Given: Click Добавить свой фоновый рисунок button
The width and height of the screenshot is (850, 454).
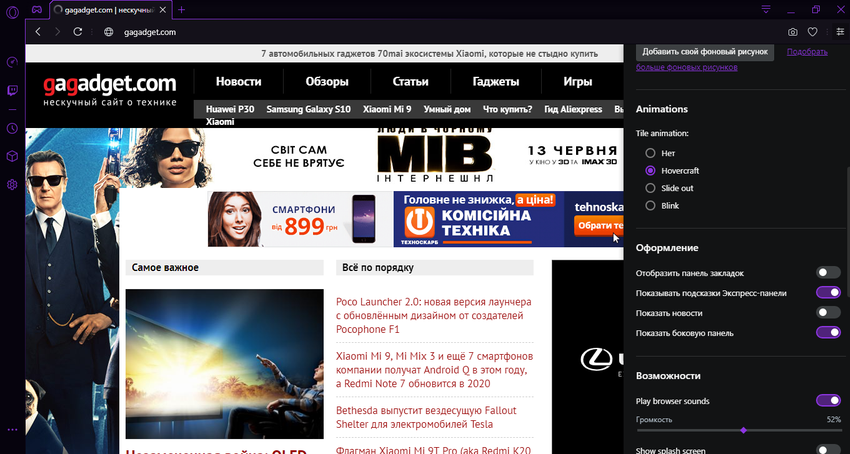Looking at the screenshot, I should pos(704,50).
